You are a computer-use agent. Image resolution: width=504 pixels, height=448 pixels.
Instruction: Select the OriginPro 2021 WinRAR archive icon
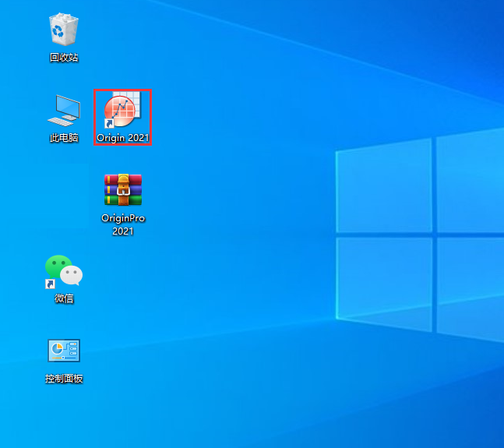tap(122, 190)
